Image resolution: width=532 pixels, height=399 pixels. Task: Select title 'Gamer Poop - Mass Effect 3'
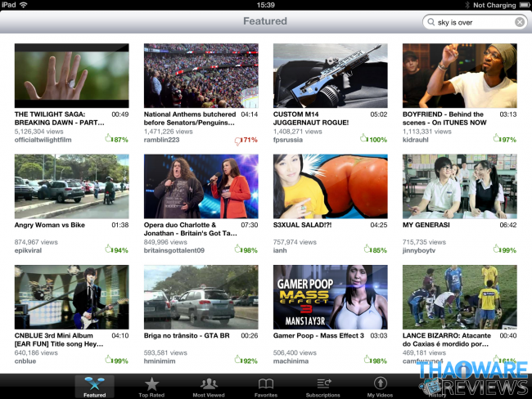[318, 335]
